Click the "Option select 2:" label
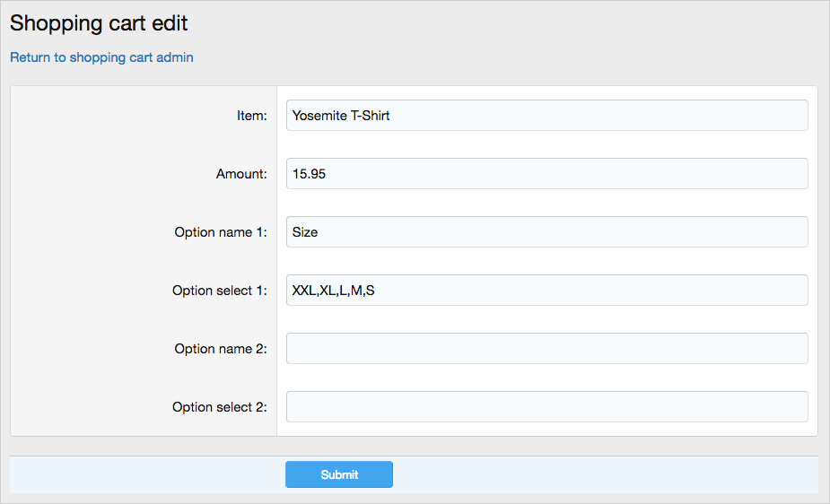 point(220,407)
